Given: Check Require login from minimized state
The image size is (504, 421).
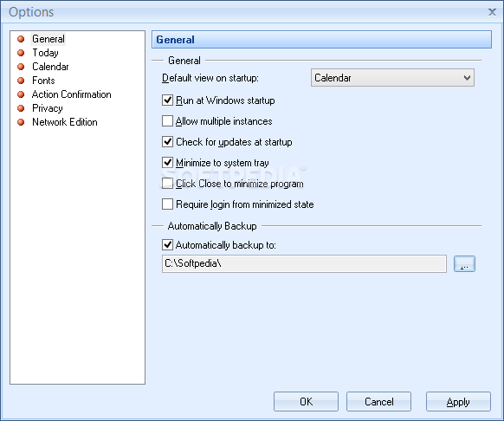Looking at the screenshot, I should [x=167, y=204].
